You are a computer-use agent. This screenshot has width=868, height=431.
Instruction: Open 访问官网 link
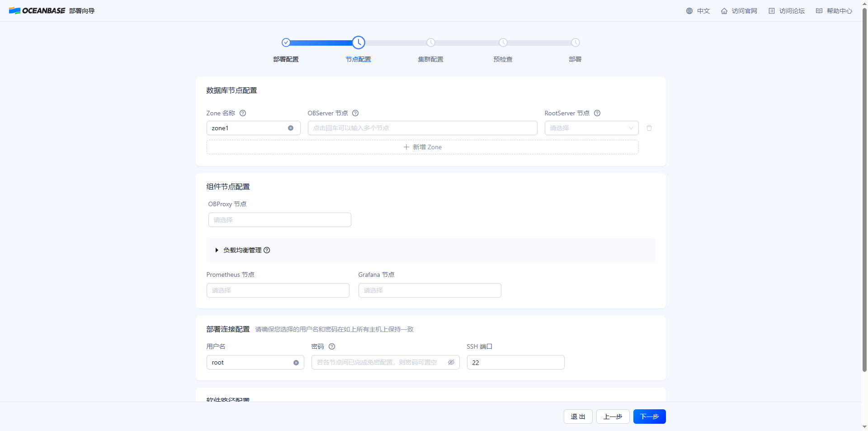[745, 11]
